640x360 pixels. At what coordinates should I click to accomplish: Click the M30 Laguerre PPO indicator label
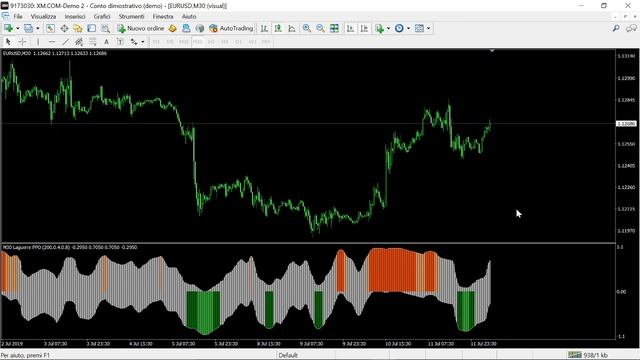pyautogui.click(x=70, y=247)
